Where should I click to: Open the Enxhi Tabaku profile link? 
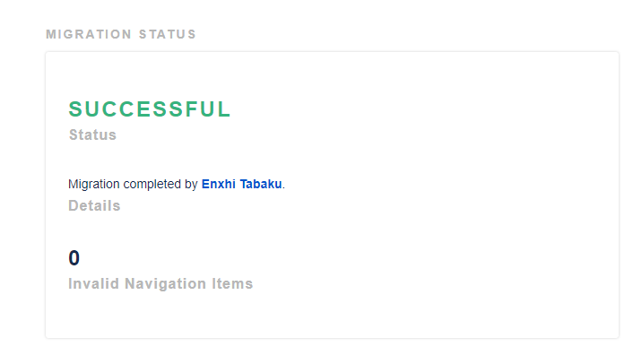click(x=241, y=184)
